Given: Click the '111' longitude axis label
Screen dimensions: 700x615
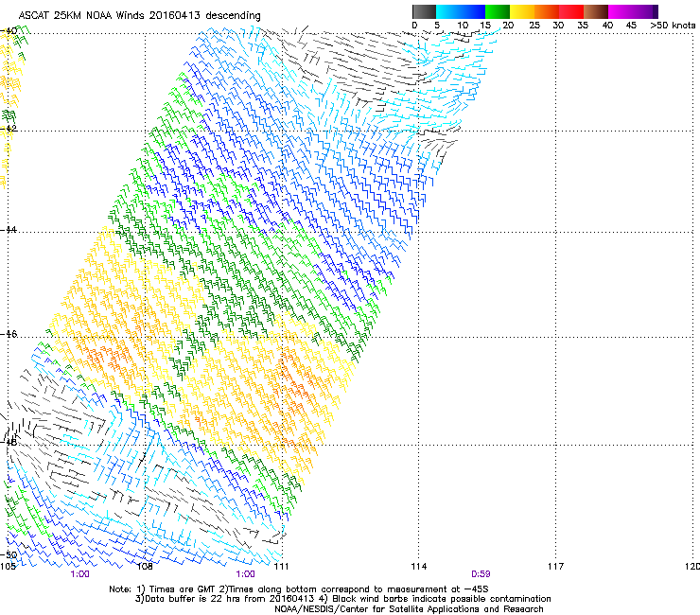Looking at the screenshot, I should point(281,567).
